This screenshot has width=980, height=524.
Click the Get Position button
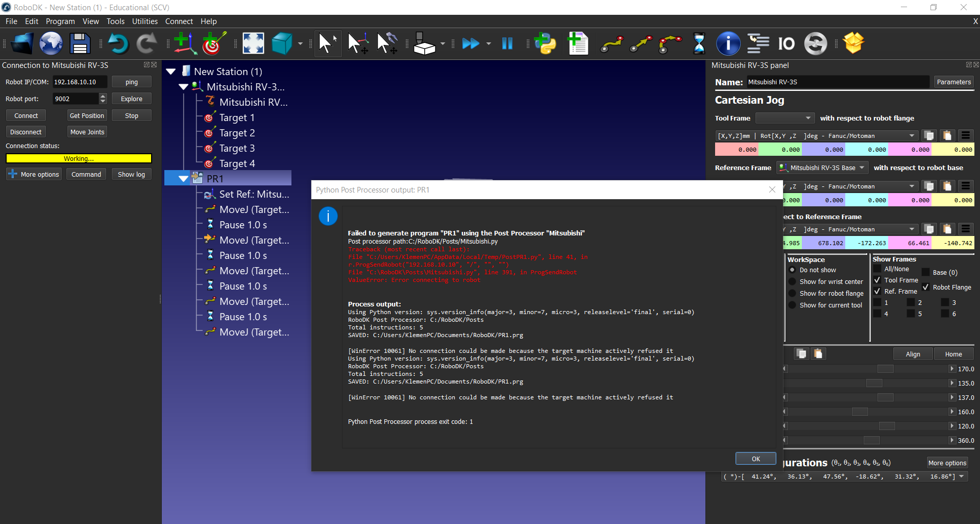click(x=87, y=116)
